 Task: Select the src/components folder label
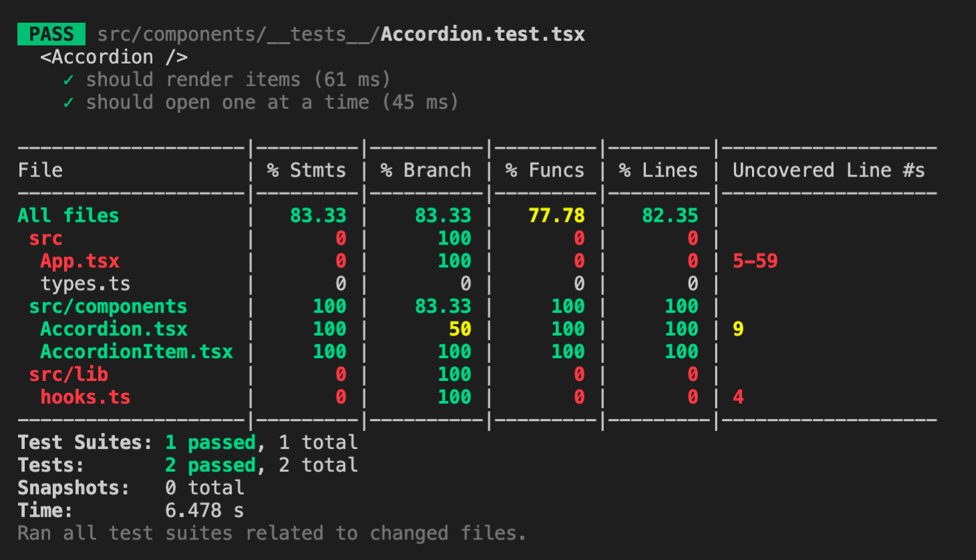(108, 307)
